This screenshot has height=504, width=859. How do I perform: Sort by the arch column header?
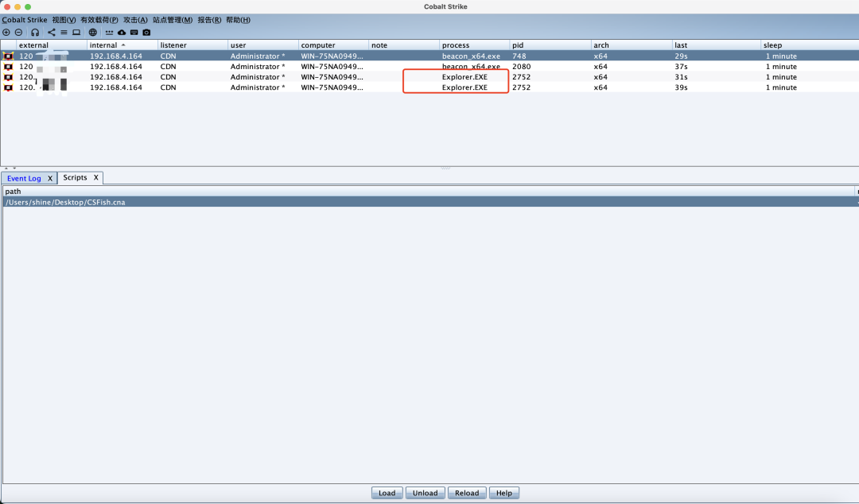[x=632, y=45]
